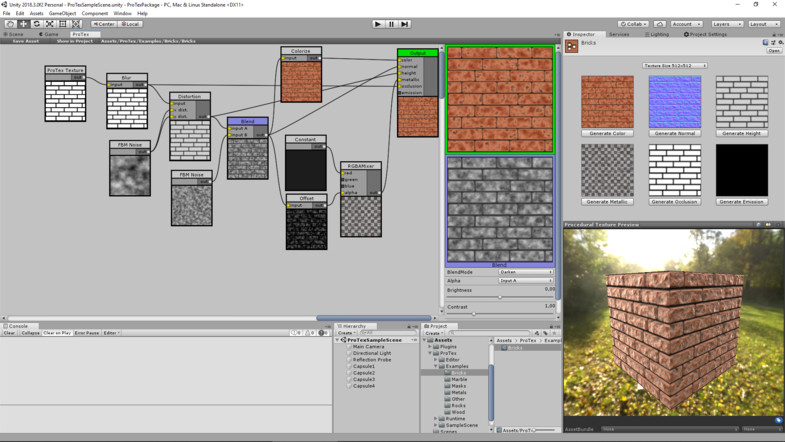Screen dimensions: 785x442
Task: Collapse the Examples folder in Project tree
Action: coord(436,366)
